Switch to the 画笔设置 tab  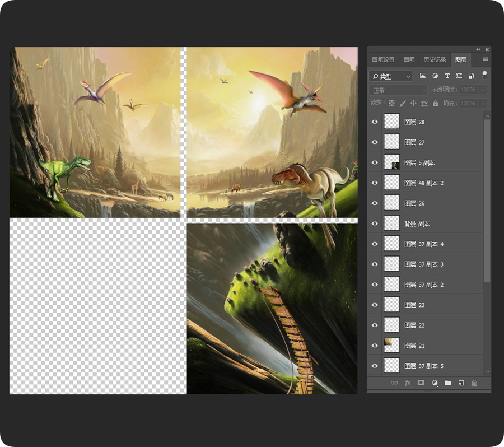click(383, 59)
